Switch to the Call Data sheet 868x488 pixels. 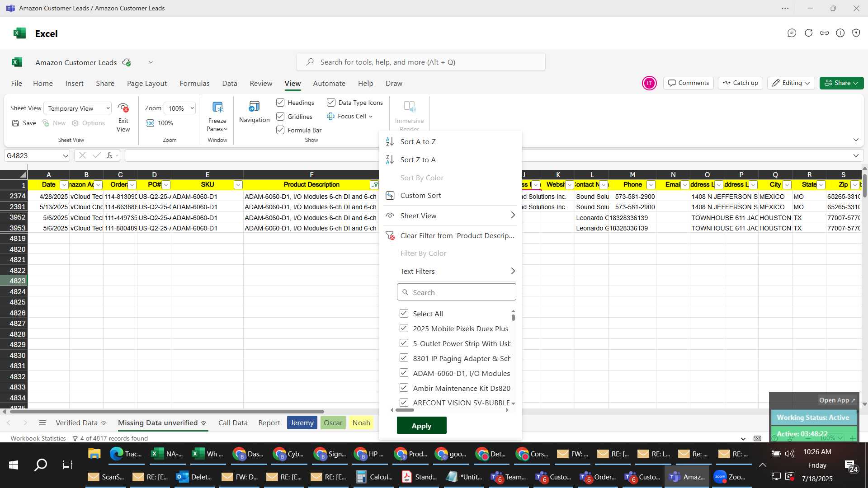[233, 423]
